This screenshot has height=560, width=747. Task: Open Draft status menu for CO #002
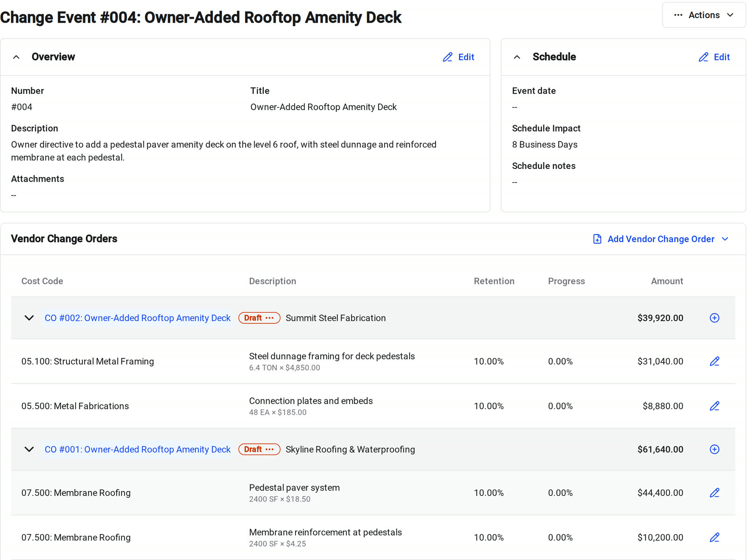(x=259, y=318)
